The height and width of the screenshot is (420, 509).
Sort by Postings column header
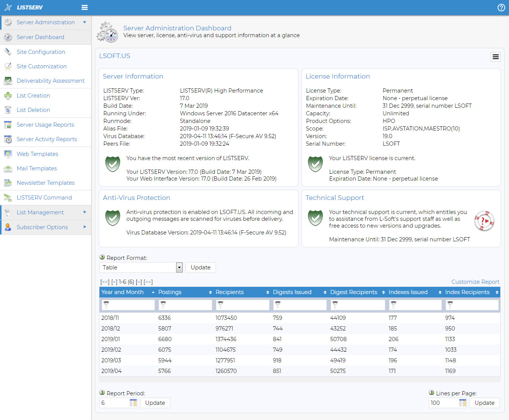185,292
